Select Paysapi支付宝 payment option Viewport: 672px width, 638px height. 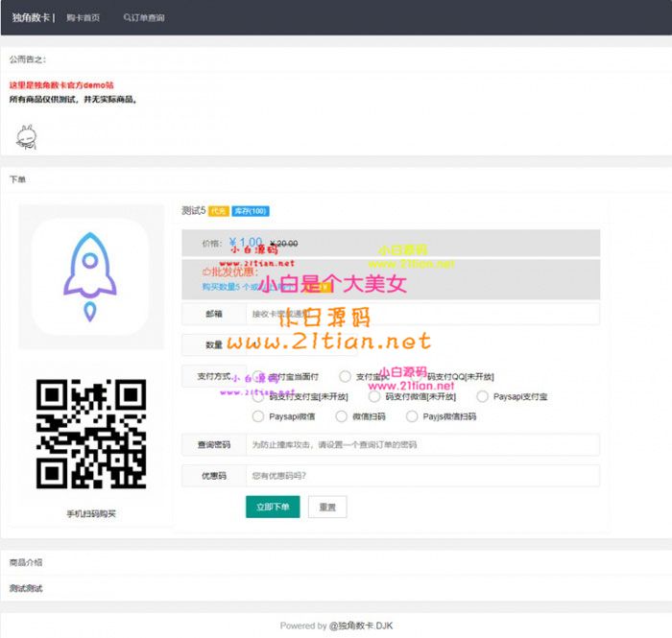coord(483,396)
